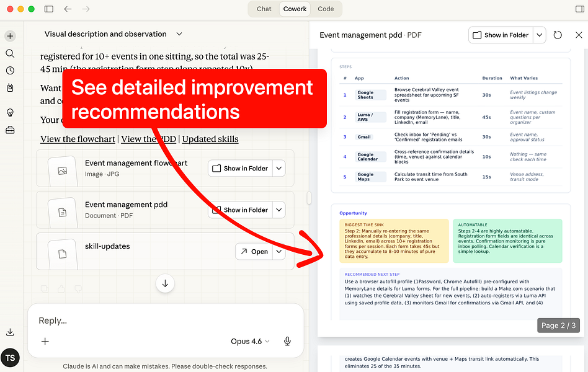The image size is (588, 372).
Task: Click the thumbs down feedback icon
Action: (x=78, y=289)
